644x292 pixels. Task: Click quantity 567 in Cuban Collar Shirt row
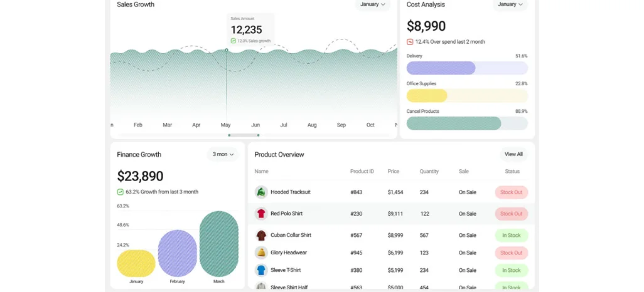(x=424, y=236)
